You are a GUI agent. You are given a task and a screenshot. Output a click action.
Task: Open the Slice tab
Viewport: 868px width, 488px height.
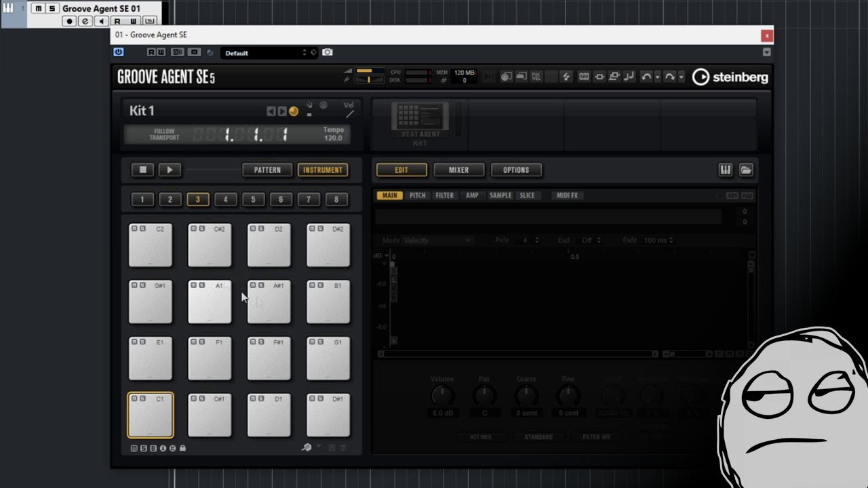tap(527, 195)
